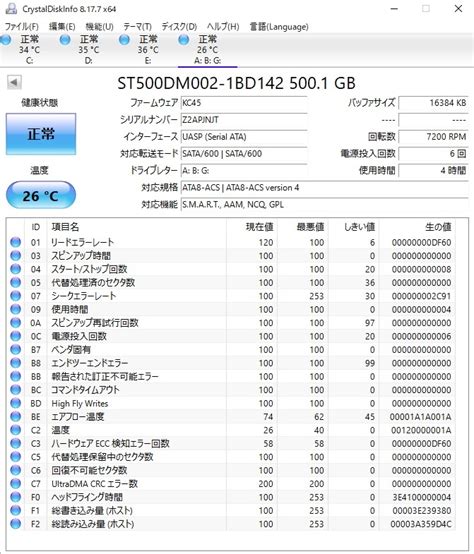Screen dimensions: 474x554
Task: Click the standard field ATA8-ACS
Action: point(325,188)
